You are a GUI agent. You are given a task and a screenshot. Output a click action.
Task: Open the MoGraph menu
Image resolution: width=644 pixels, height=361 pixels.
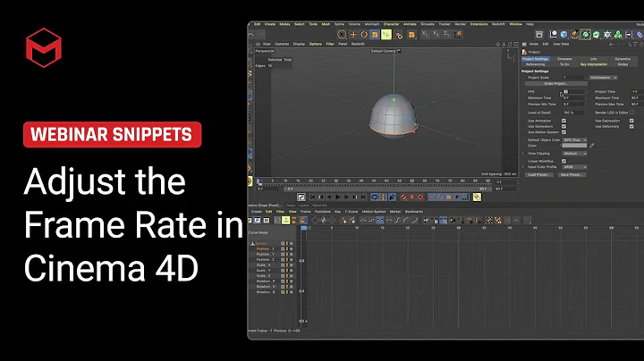click(x=372, y=24)
